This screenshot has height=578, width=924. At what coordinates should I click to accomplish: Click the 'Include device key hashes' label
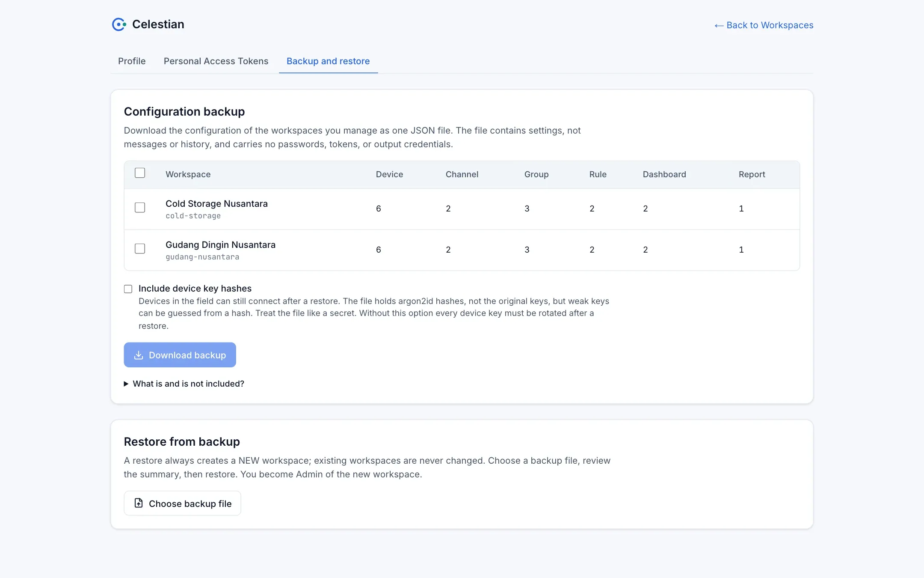[x=195, y=289]
